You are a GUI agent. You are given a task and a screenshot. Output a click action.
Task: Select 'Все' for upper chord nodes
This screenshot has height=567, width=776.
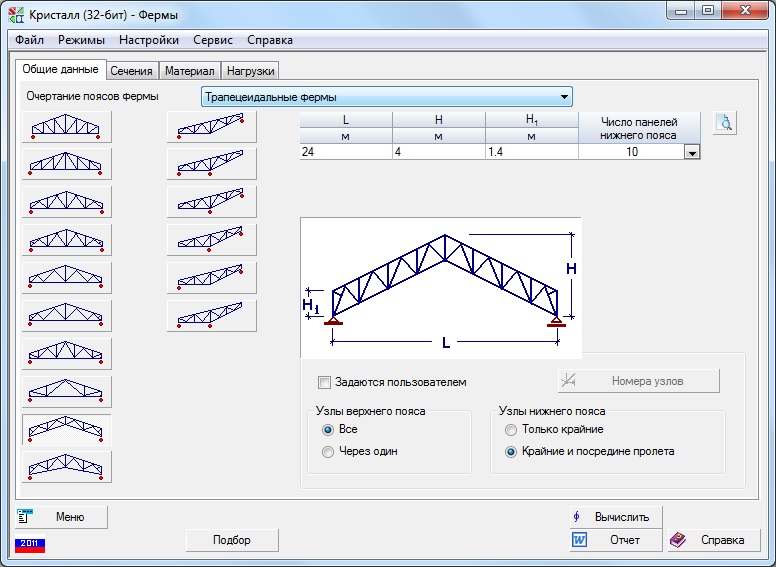[x=328, y=429]
